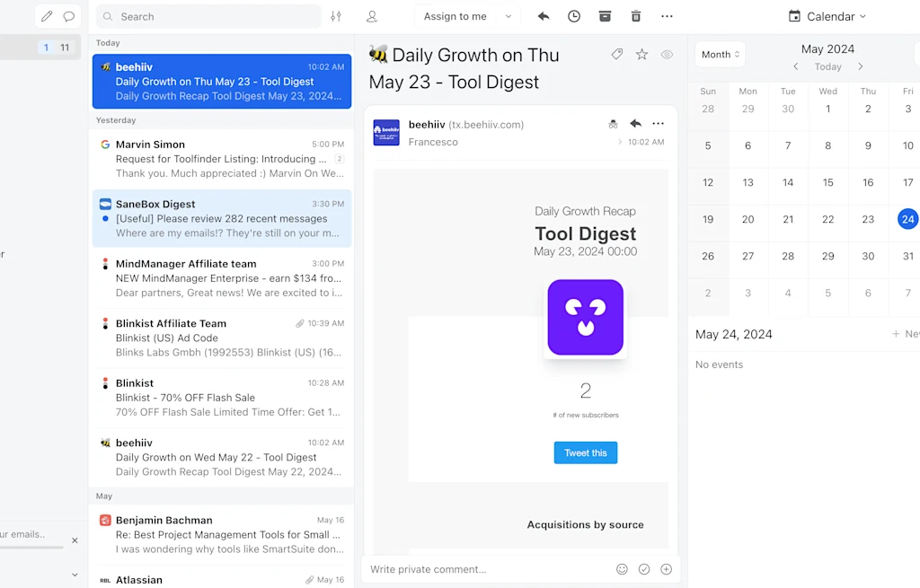Image resolution: width=920 pixels, height=588 pixels.
Task: Open Benjamin Bachman's email
Action: (222, 535)
